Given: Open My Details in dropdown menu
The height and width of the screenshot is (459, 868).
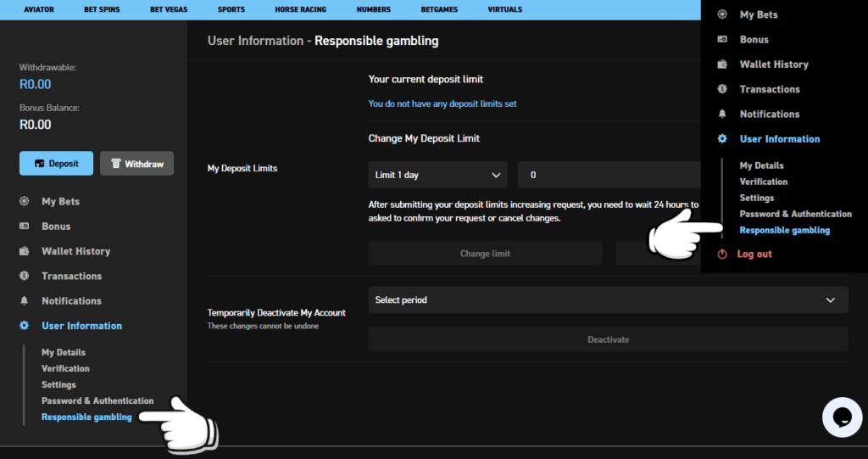Looking at the screenshot, I should tap(762, 165).
